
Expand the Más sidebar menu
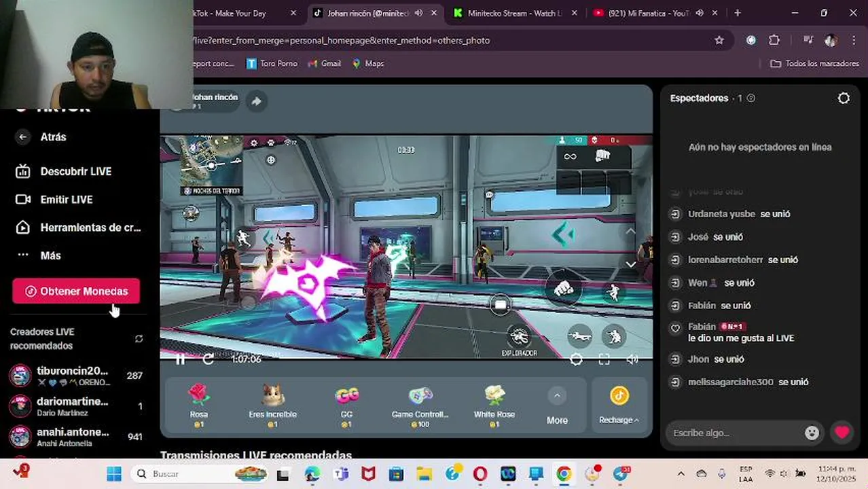[x=50, y=255]
